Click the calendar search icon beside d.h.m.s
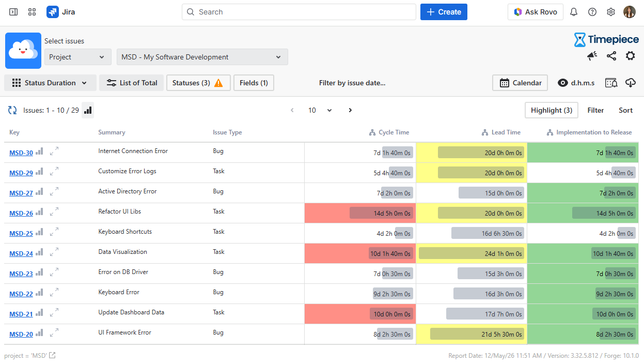 click(611, 83)
